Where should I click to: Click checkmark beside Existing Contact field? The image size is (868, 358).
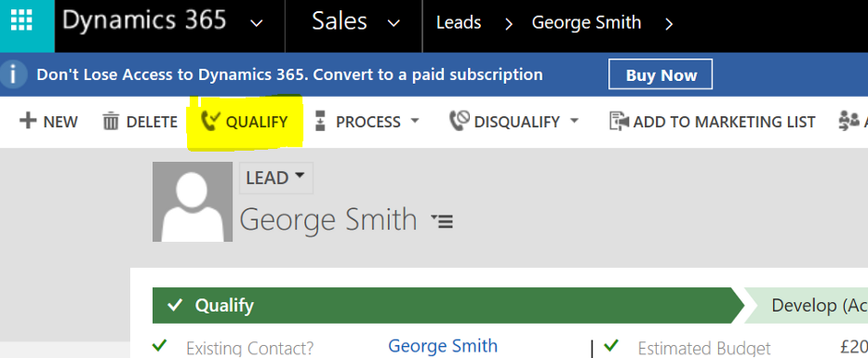click(x=160, y=346)
